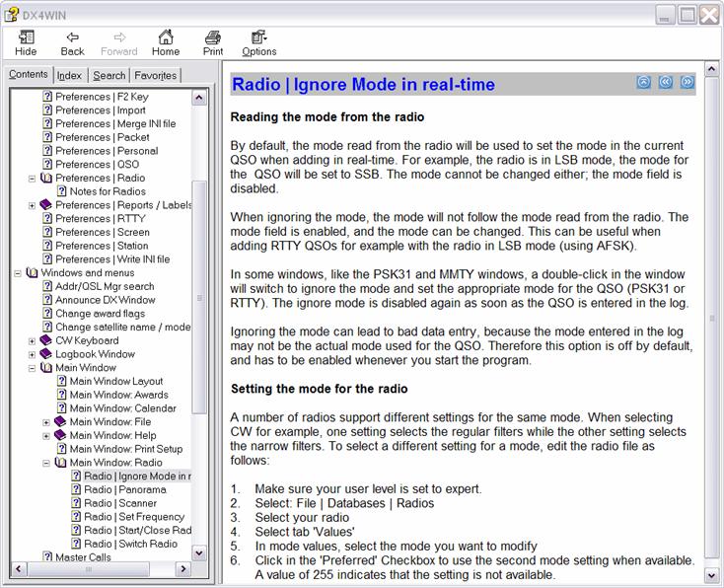Viewport: 724px width, 588px height.
Task: Expand the Logbook Window tree node
Action: click(x=32, y=355)
